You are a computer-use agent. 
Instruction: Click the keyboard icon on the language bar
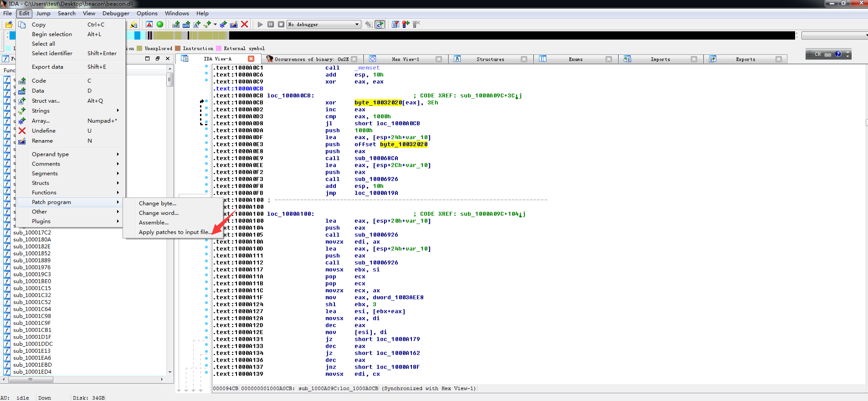tap(828, 54)
